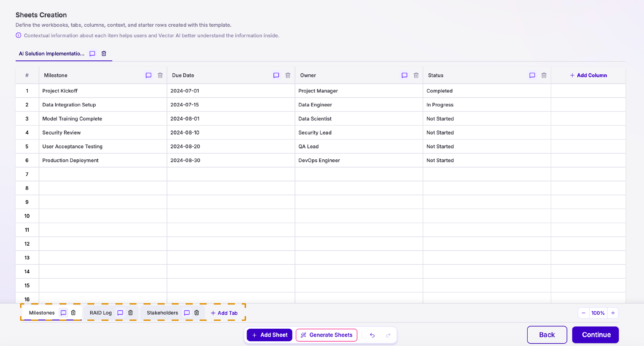Switch to the Stakeholders tab
The image size is (644, 346).
(162, 313)
